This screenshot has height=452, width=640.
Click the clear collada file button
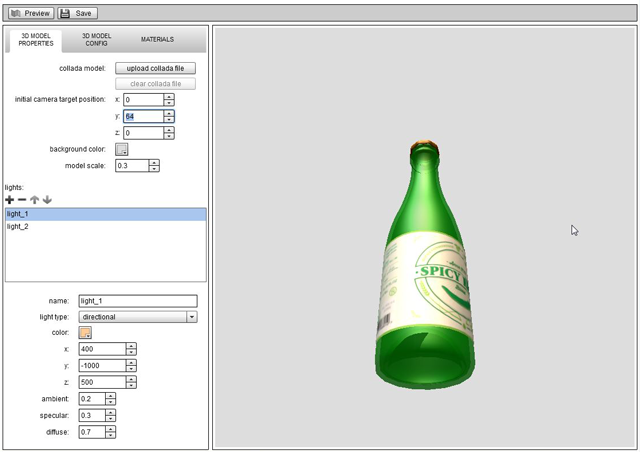(155, 84)
